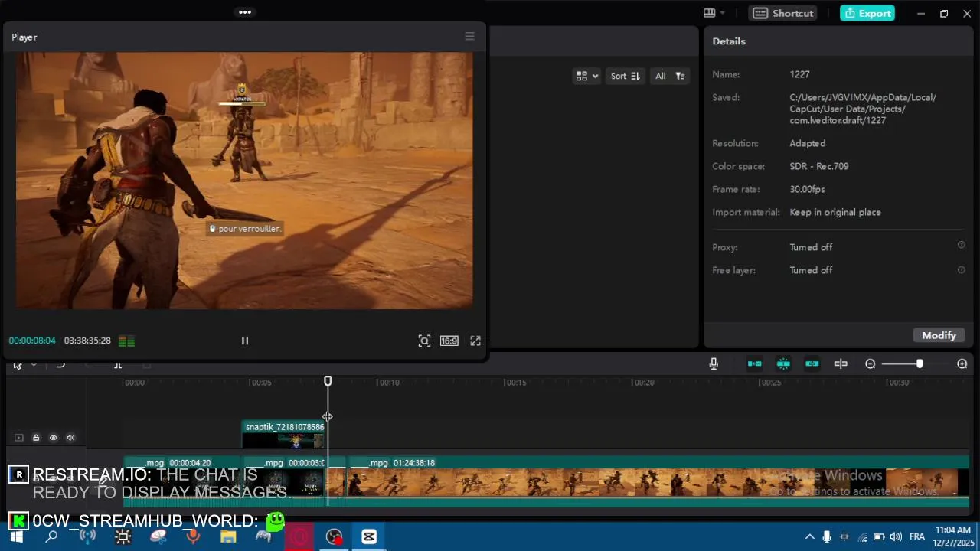
Task: Zoom out the timeline with minus icon
Action: [x=871, y=364]
